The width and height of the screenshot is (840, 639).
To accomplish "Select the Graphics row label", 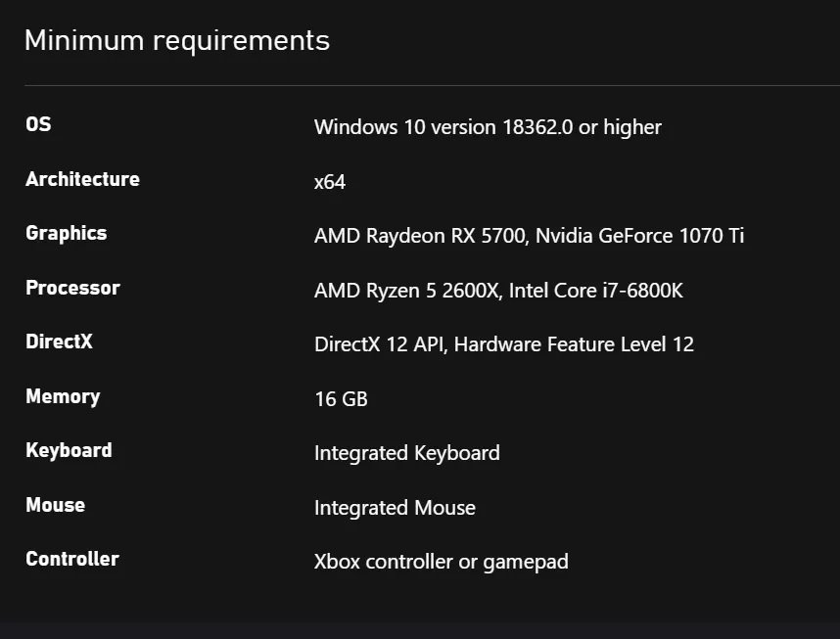I will coord(66,233).
